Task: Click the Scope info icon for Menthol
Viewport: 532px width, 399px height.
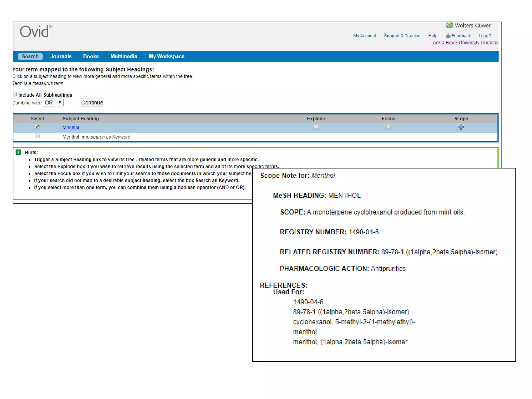Action: pos(461,127)
